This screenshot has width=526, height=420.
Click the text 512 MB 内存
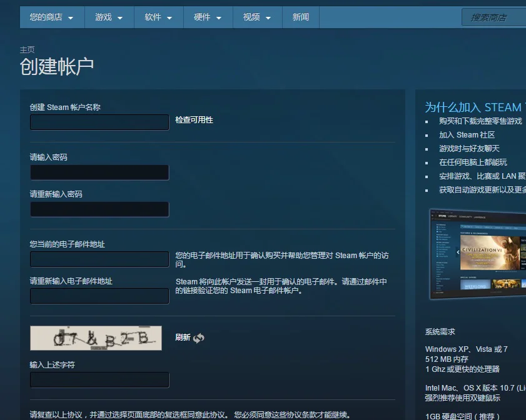tap(447, 359)
